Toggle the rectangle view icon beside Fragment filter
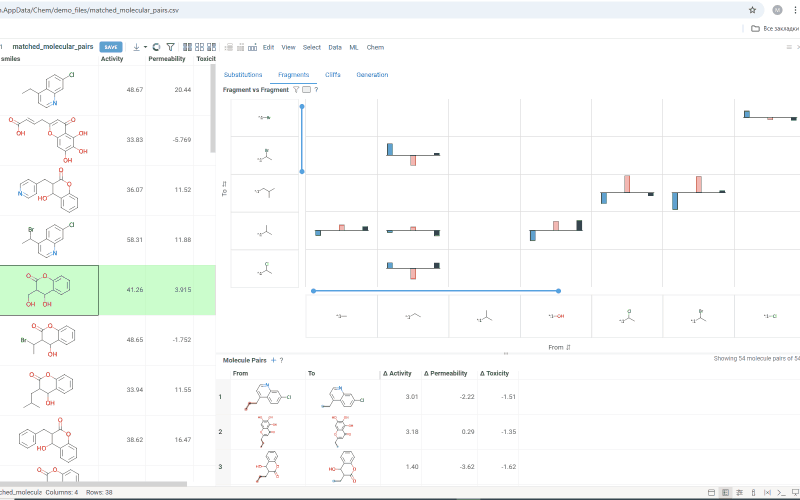800x500 pixels. (306, 90)
